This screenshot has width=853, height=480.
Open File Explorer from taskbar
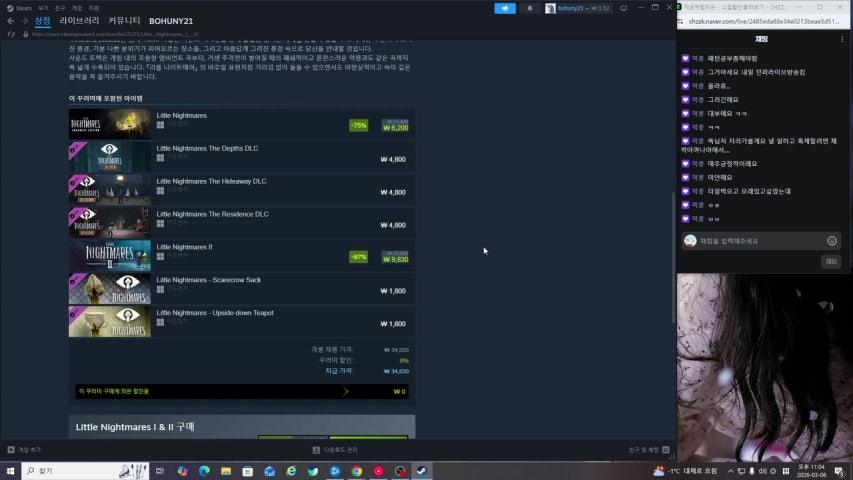(x=226, y=471)
